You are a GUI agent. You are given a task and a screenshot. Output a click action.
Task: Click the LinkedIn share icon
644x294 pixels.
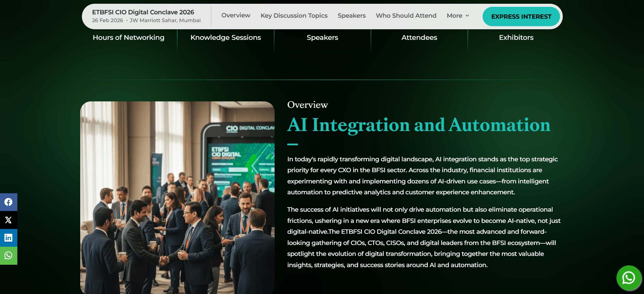tap(8, 238)
